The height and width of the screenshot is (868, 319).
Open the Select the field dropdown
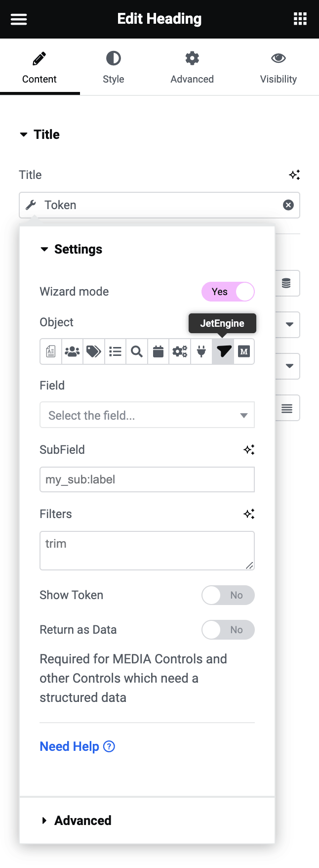tap(147, 415)
